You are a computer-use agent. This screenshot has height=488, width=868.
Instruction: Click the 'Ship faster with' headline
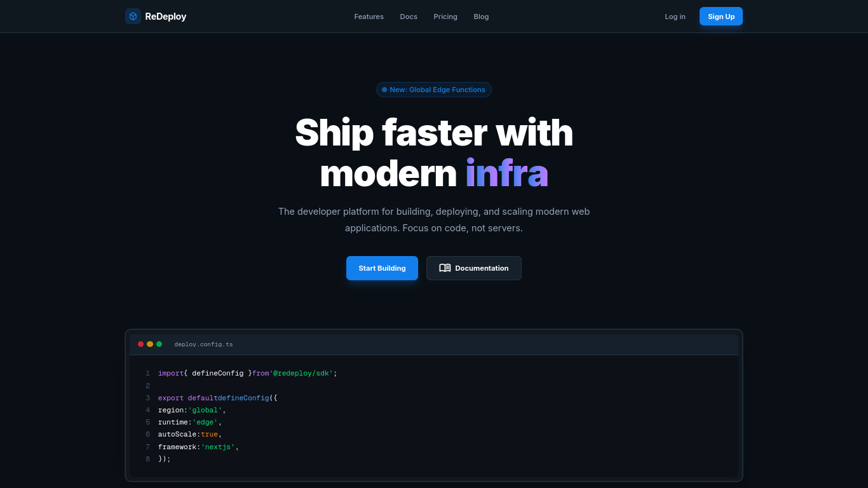[434, 132]
